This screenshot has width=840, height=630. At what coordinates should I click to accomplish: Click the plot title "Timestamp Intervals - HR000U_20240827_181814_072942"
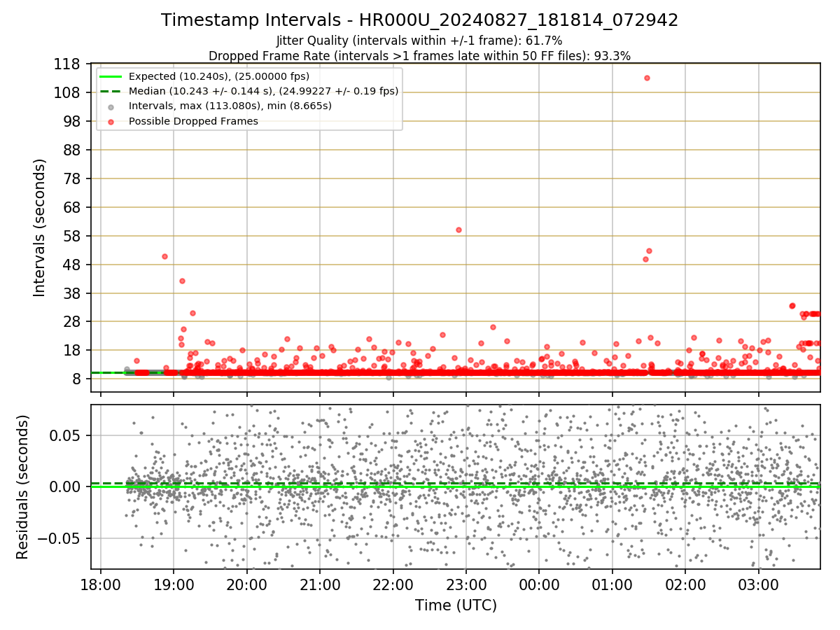click(x=420, y=20)
